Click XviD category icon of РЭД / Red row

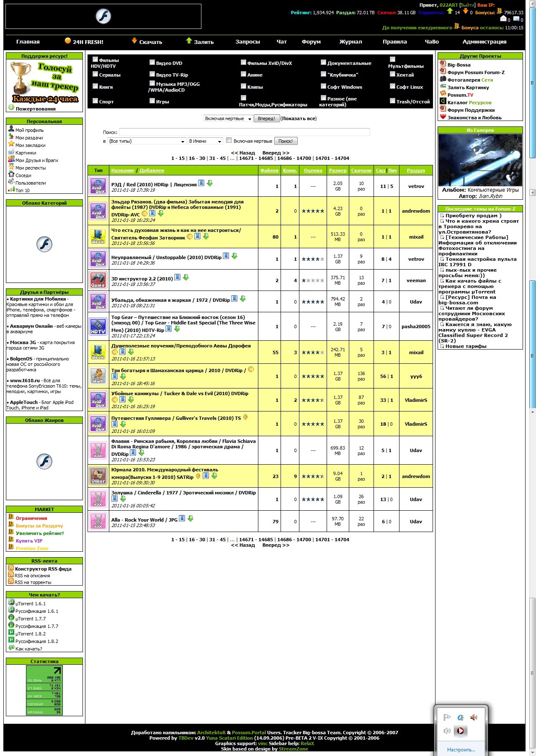tap(98, 186)
